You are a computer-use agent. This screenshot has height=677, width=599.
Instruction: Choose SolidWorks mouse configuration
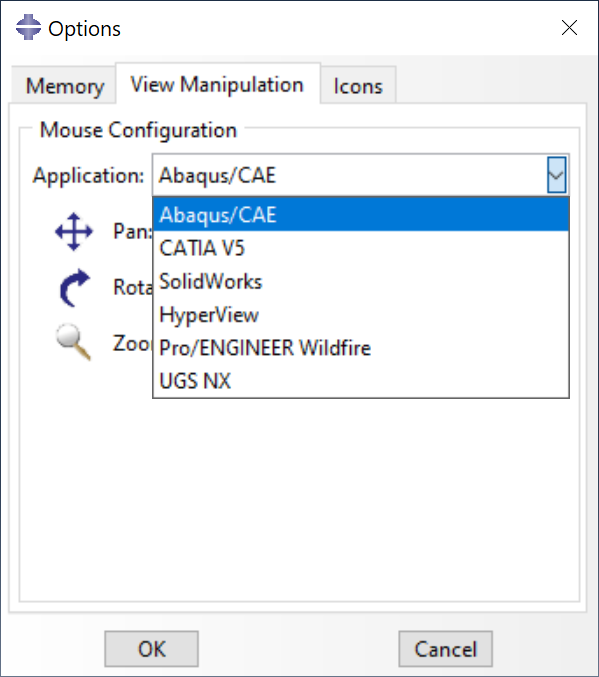point(361,281)
